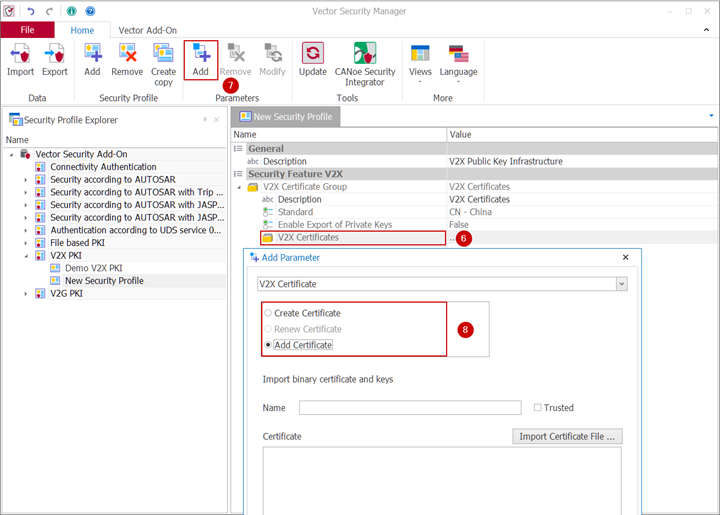
Task: Open the Language menu button
Action: (458, 63)
